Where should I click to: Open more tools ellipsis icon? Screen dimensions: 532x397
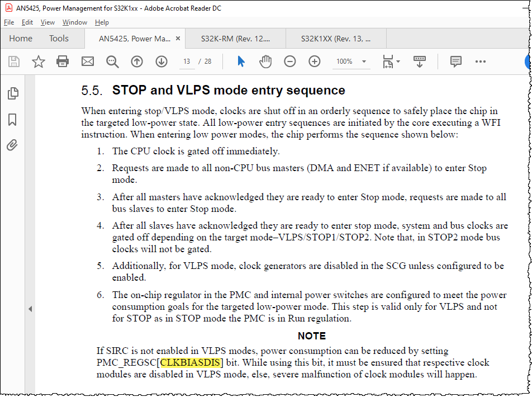point(481,62)
